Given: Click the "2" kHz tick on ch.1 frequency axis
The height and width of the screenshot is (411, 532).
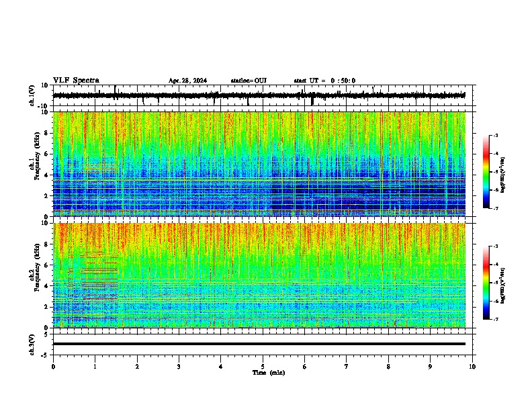Looking at the screenshot, I should (x=47, y=195).
